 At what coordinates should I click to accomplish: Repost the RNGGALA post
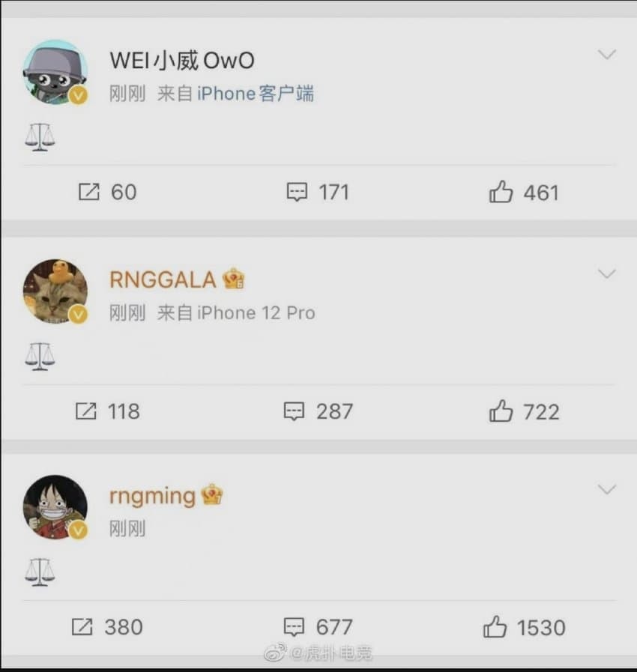pos(108,411)
